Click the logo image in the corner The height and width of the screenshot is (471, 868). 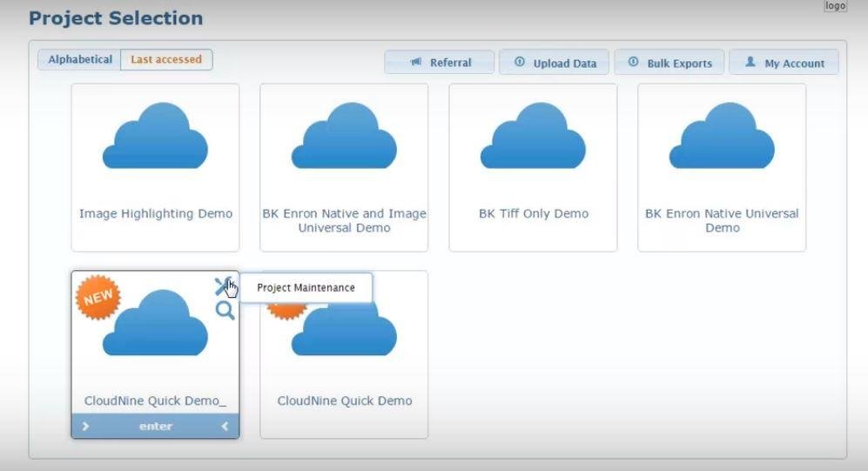click(x=835, y=5)
